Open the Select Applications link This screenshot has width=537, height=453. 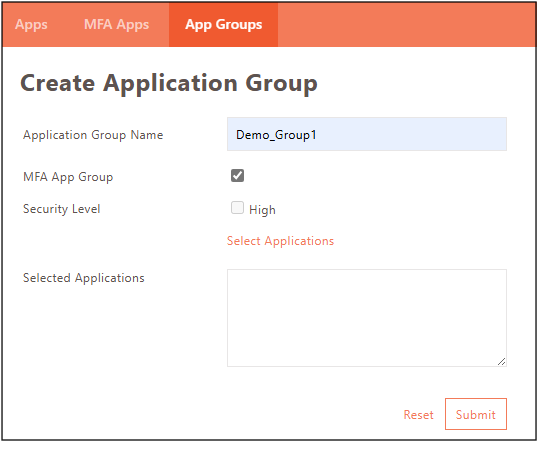(280, 241)
